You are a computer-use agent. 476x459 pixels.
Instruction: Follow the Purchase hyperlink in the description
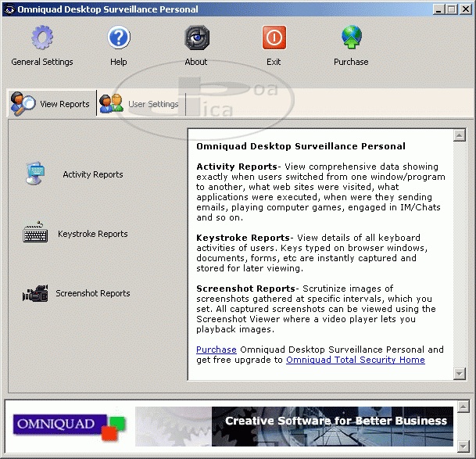coord(216,350)
